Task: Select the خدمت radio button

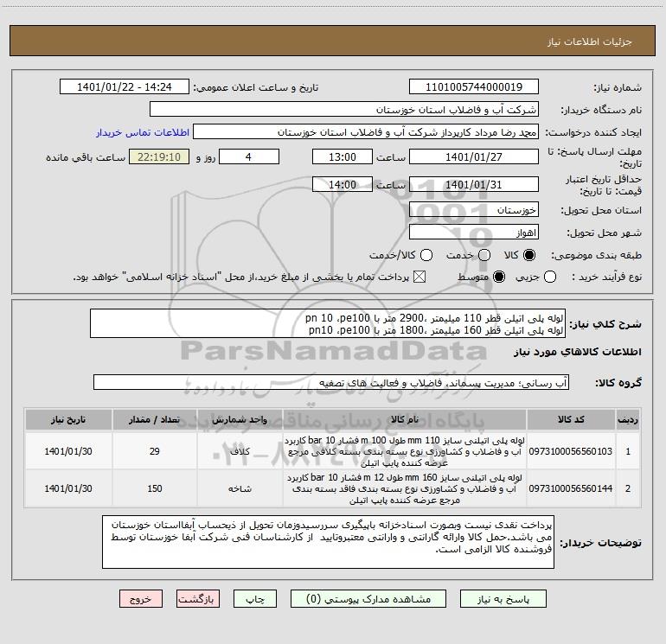Action: pyautogui.click(x=484, y=255)
